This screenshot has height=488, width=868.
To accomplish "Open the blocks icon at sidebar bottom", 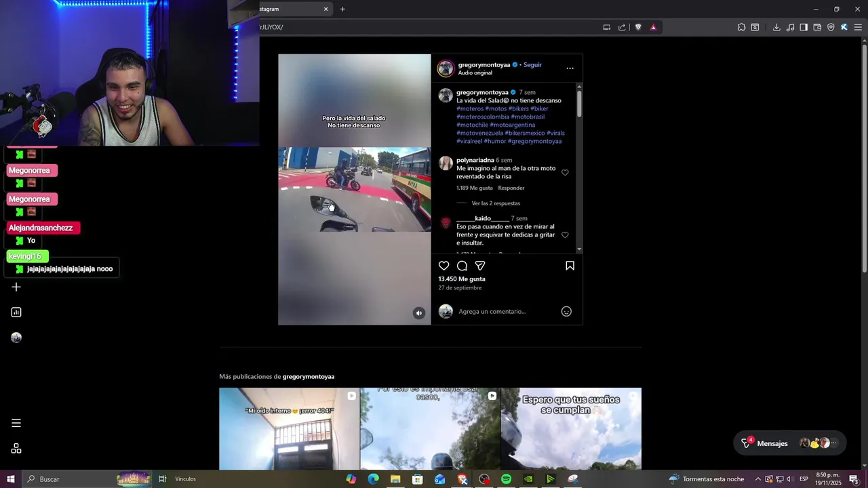I will point(16,449).
